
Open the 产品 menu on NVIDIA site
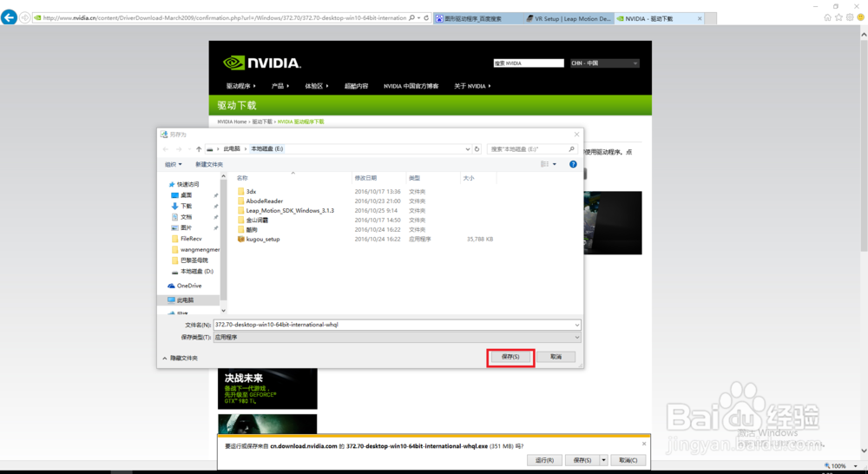280,87
